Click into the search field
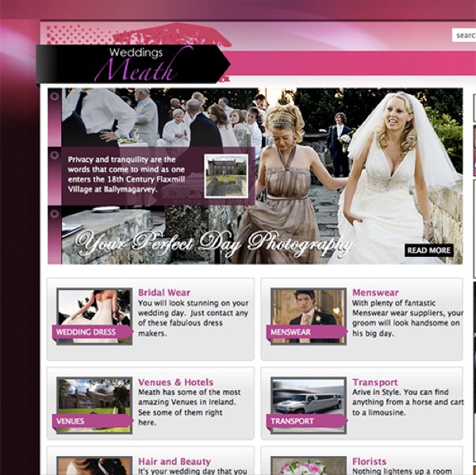 click(464, 35)
